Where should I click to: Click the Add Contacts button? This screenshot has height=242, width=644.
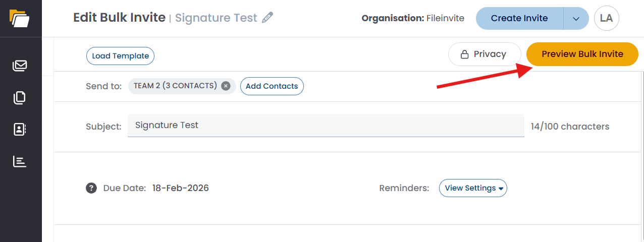[272, 86]
